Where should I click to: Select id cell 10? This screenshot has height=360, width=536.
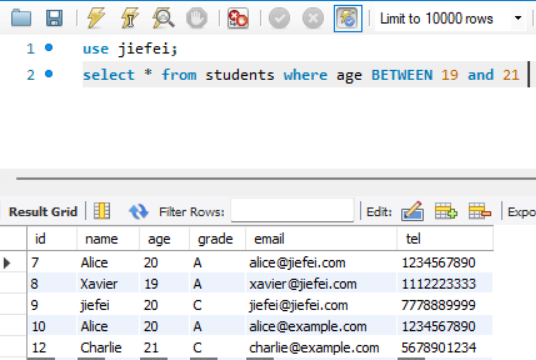[52, 326]
